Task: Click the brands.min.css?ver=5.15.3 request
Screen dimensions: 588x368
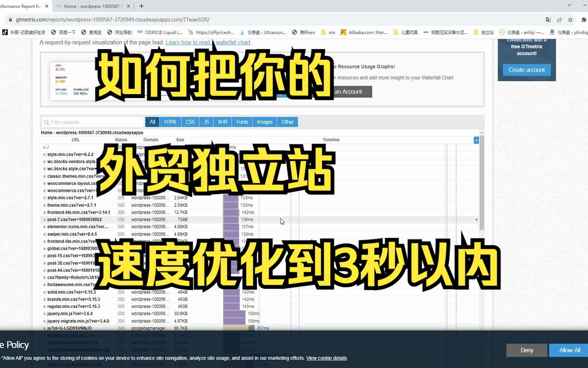Action: [x=73, y=300]
